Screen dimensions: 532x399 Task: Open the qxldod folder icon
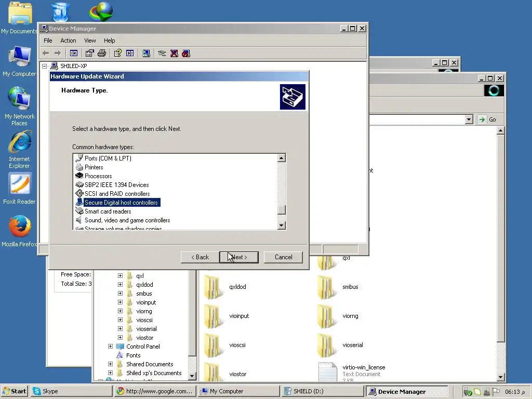click(x=213, y=287)
